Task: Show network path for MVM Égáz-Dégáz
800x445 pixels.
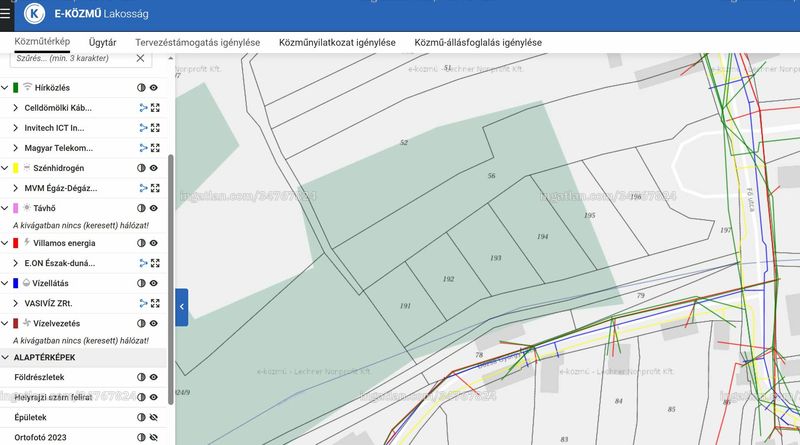Action: click(x=143, y=188)
